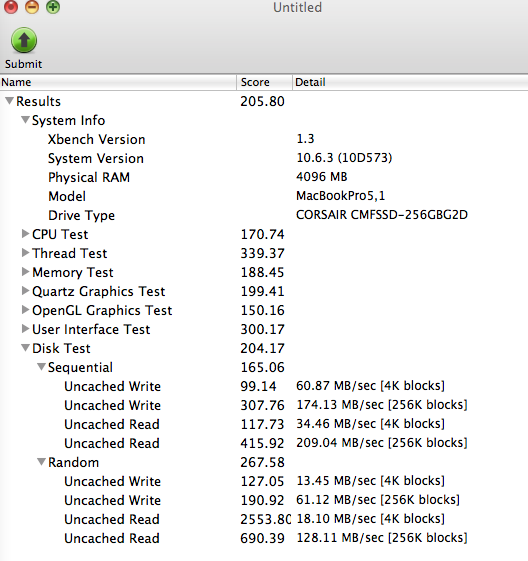Click detail 174.13 MB/sec [256K blocks]
This screenshot has height=561, width=528.
click(x=382, y=405)
